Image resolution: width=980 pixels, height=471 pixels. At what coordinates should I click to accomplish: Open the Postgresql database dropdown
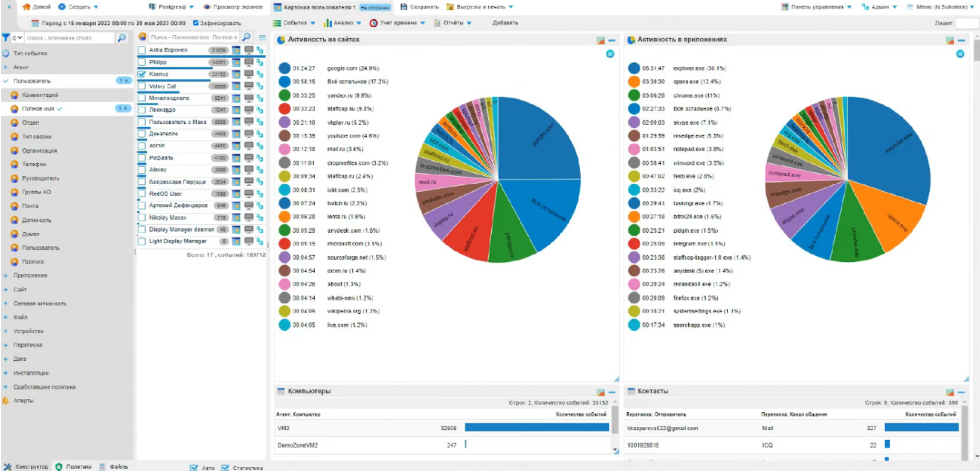click(172, 7)
